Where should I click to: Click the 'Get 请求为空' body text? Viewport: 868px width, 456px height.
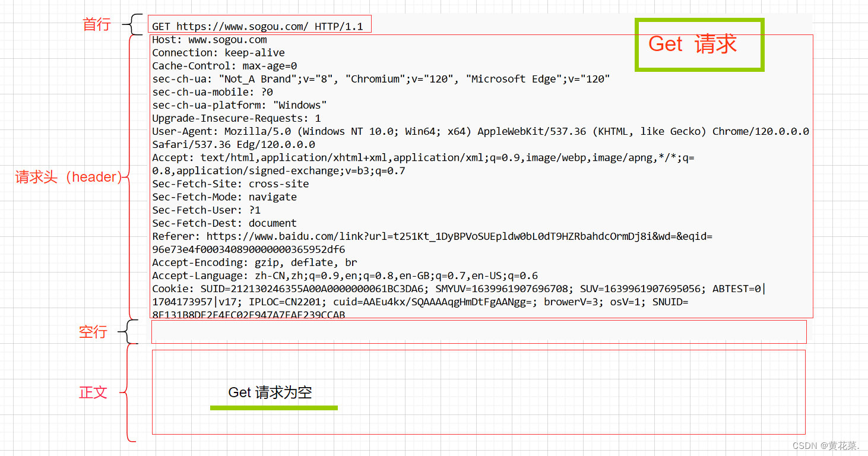point(270,392)
